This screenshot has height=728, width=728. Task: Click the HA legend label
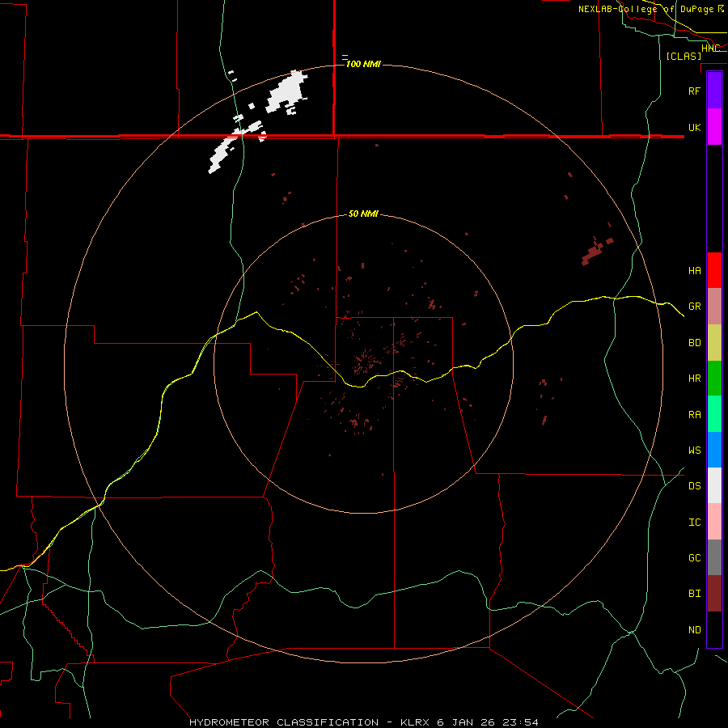[695, 270]
